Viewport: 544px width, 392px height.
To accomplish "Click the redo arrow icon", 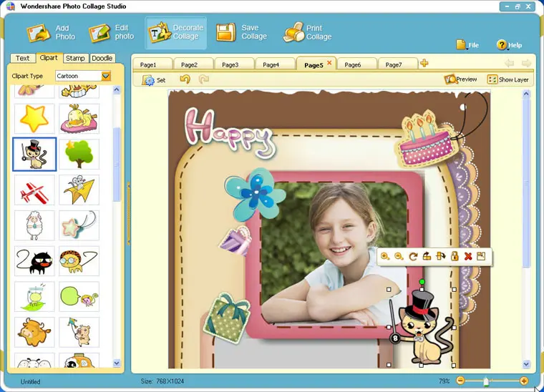I will [204, 79].
